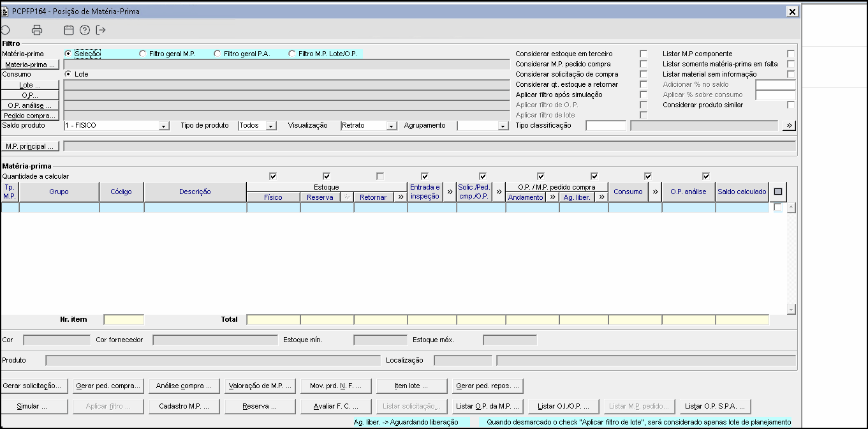This screenshot has height=429, width=868.
Task: Click the » button beside Ag. liber. header
Action: tap(601, 197)
